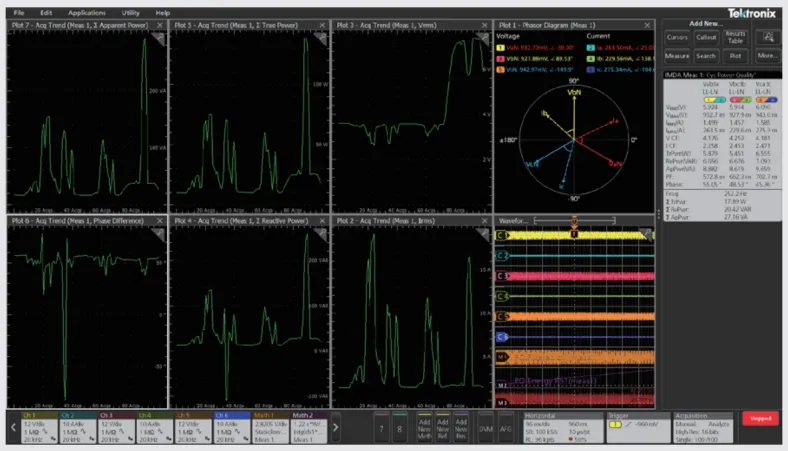Click the zoom magnifier icon in Add New panel
This screenshot has width=788, height=451.
(x=770, y=36)
